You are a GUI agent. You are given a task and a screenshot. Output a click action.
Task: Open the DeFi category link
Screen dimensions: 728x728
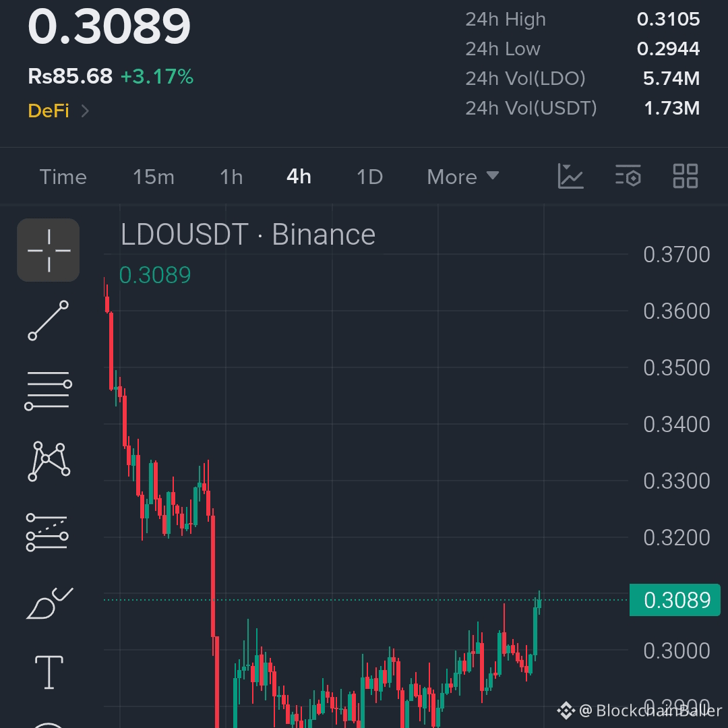[49, 111]
